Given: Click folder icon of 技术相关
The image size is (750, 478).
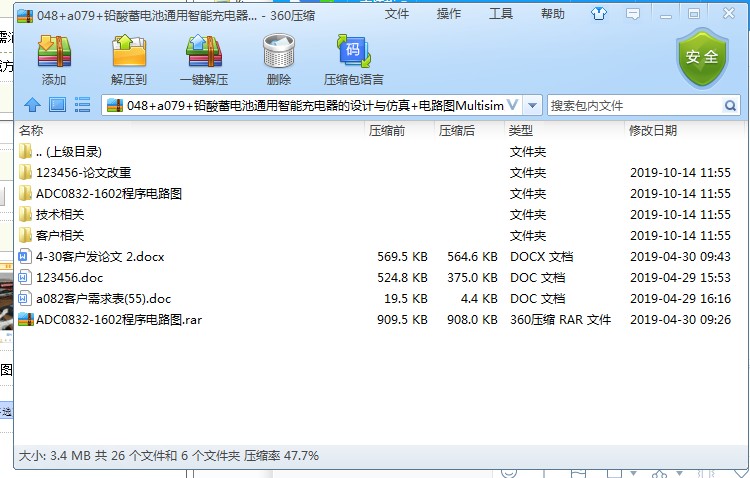Looking at the screenshot, I should (25, 214).
